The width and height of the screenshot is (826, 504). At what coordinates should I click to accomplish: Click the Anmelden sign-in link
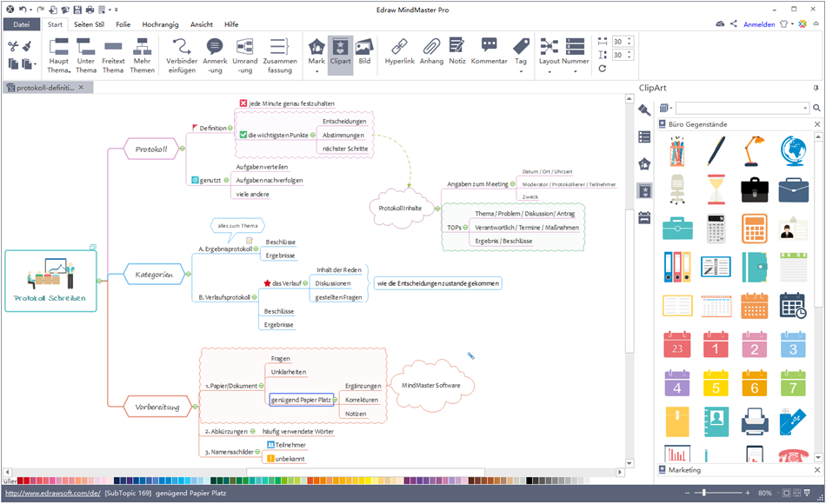pos(759,24)
